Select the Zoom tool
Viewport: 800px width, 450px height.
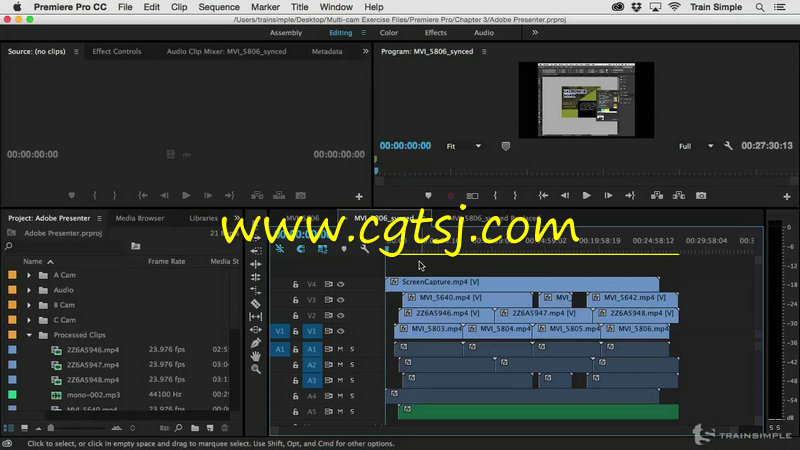256,369
